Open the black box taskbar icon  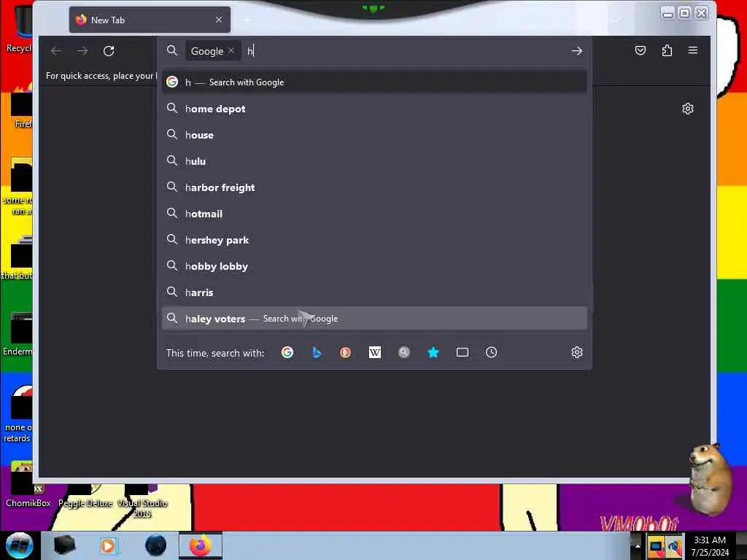coord(64,545)
